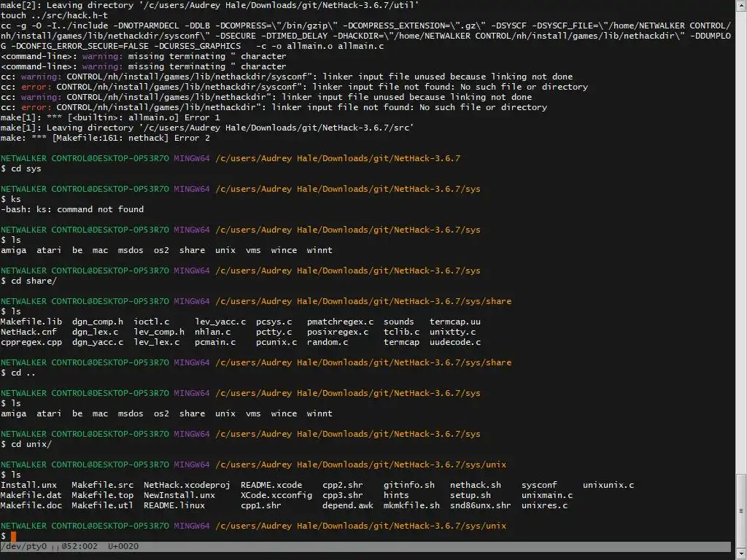Click the lev_yacc.c file name
747x560 pixels.
[220, 322]
